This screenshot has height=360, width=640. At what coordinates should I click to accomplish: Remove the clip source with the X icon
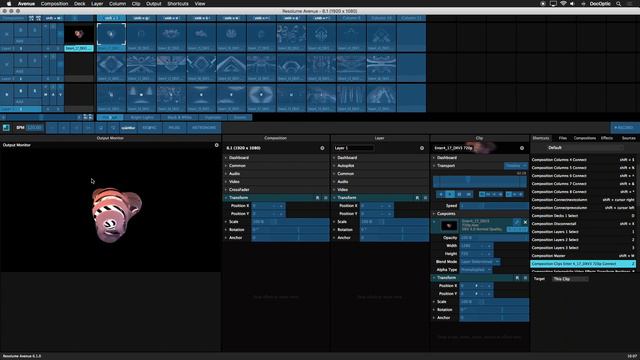click(525, 222)
